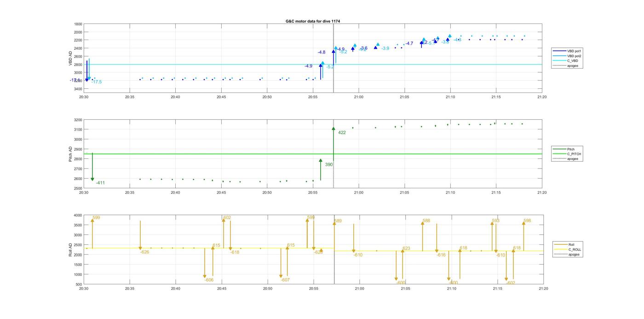Image resolution: width=644 pixels, height=319 pixels.
Task: Click the '2700' tick on the Pitch axis
Action: tap(78, 169)
